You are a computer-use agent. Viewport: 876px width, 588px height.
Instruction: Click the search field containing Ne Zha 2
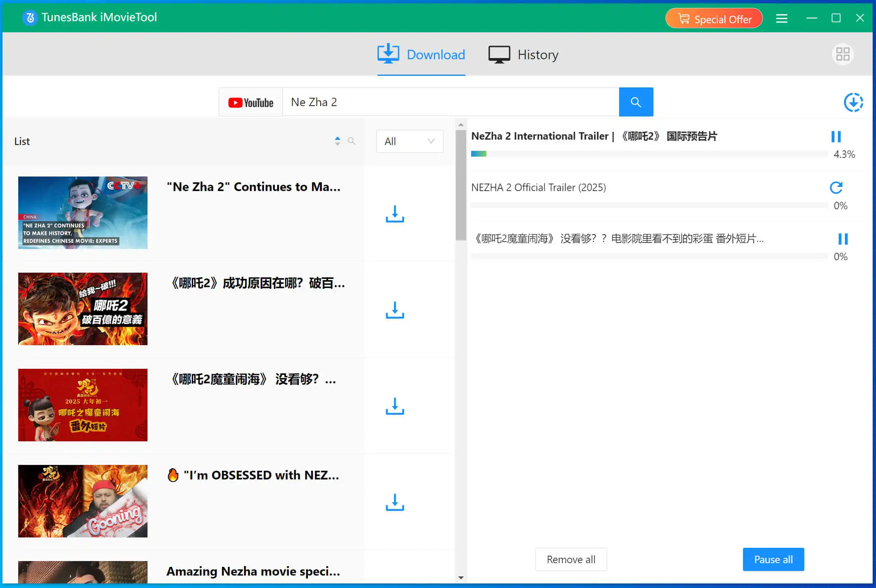click(x=451, y=102)
